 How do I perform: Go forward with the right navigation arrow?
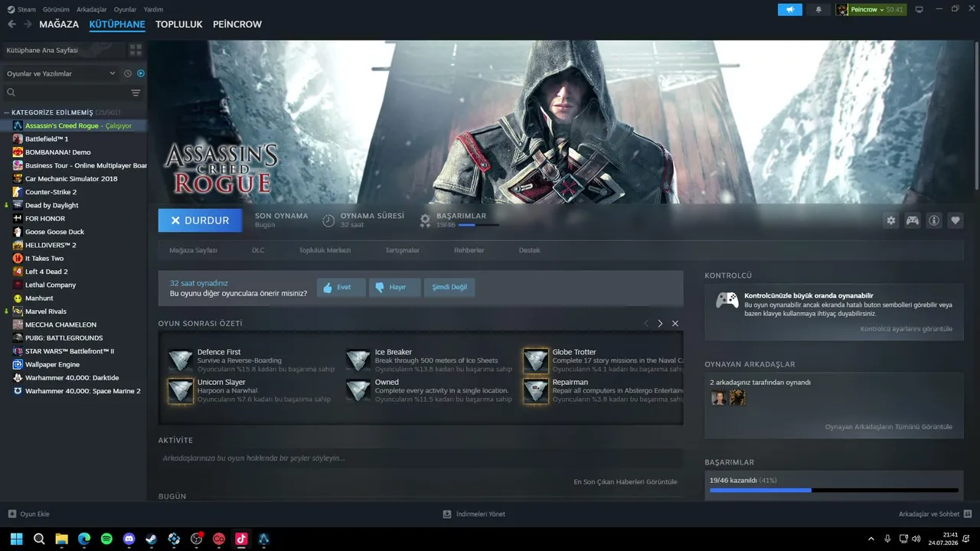point(28,24)
